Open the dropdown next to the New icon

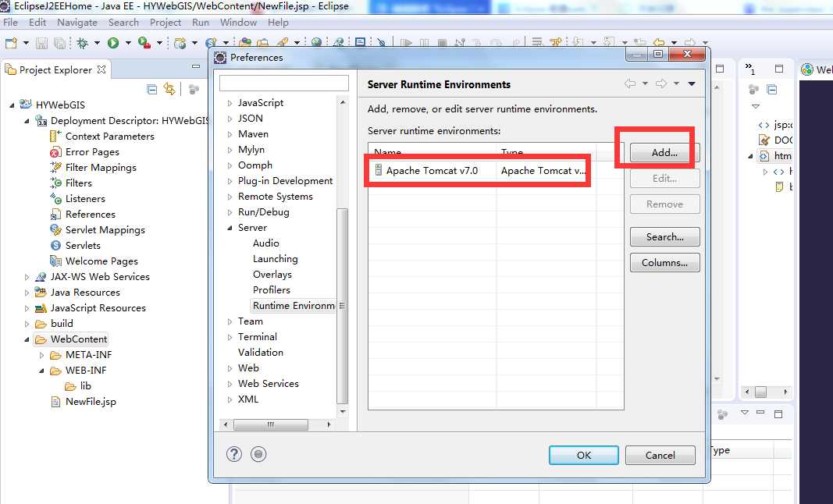tap(26, 43)
